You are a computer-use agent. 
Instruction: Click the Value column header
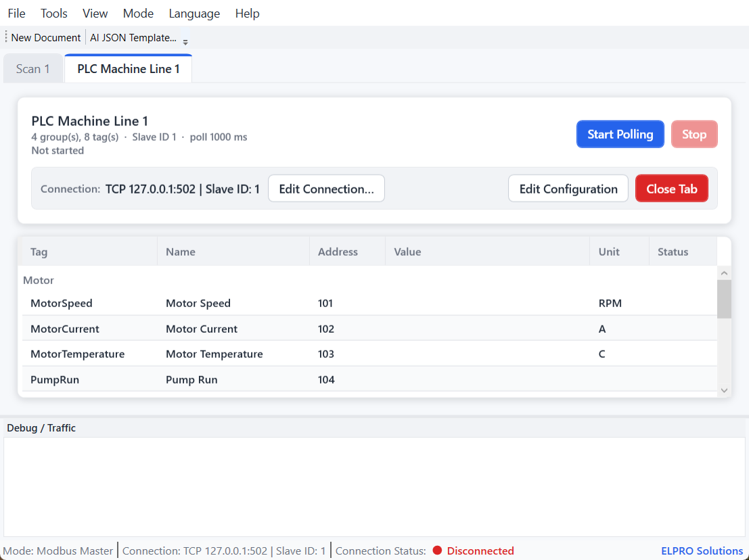coord(487,252)
